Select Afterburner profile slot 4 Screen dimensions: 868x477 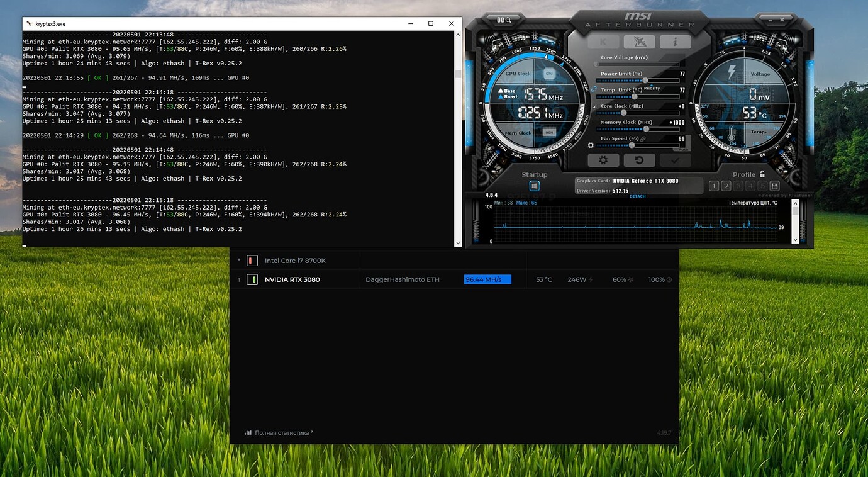(x=750, y=186)
